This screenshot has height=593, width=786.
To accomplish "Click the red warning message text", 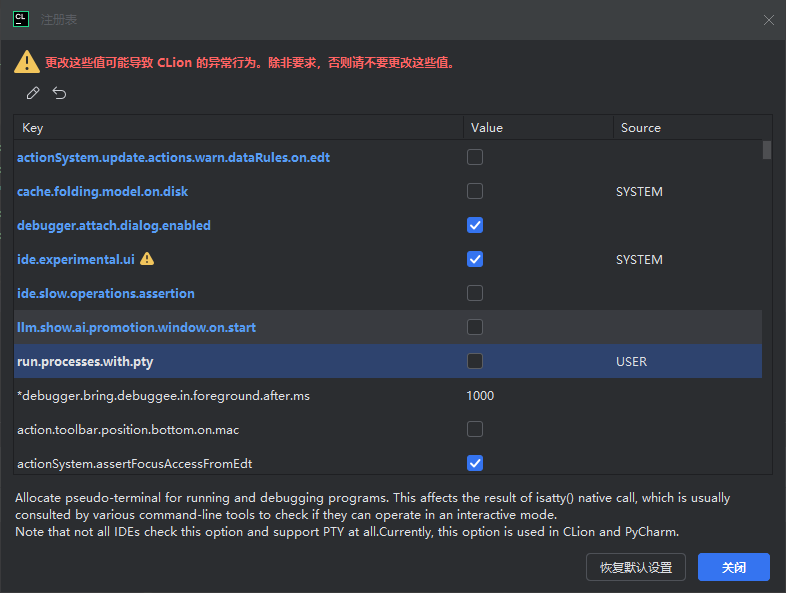I will point(249,63).
